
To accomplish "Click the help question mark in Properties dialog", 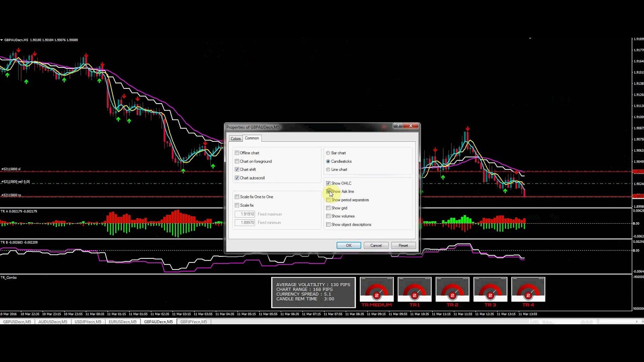I will 397,126.
